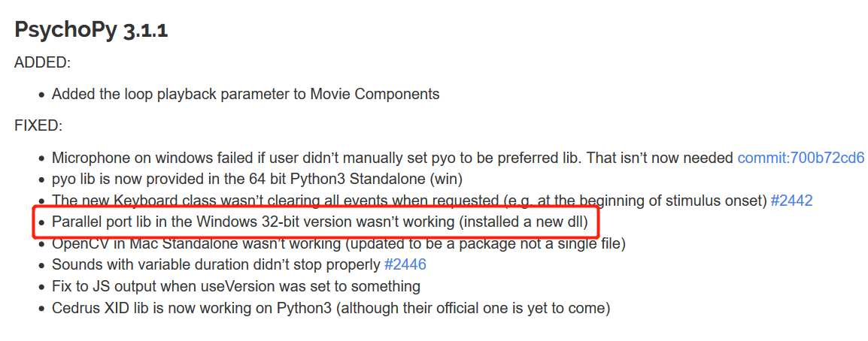Click the bullet before Cedrus XID lib
The image size is (868, 341).
click(41, 309)
